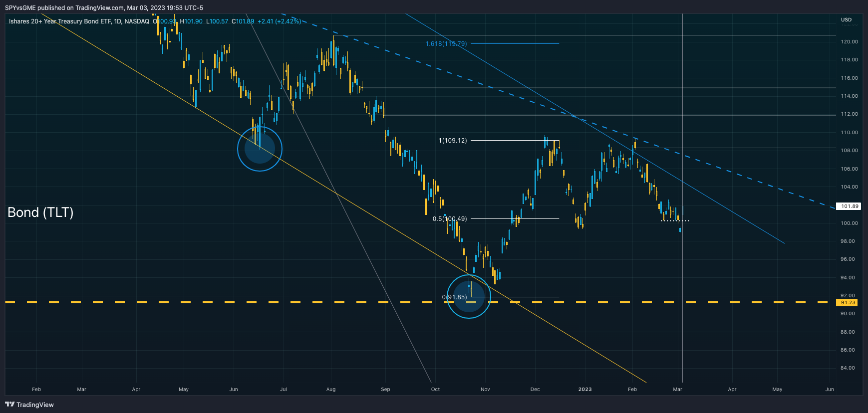Screen dimensions: 868x413
Task: Click the Fibonacci label 1(109.12)
Action: 453,141
